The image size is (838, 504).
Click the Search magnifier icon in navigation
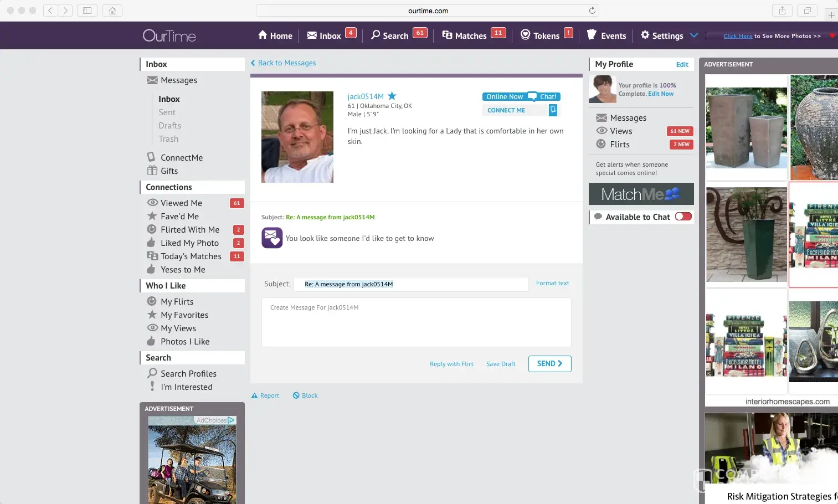coord(376,35)
